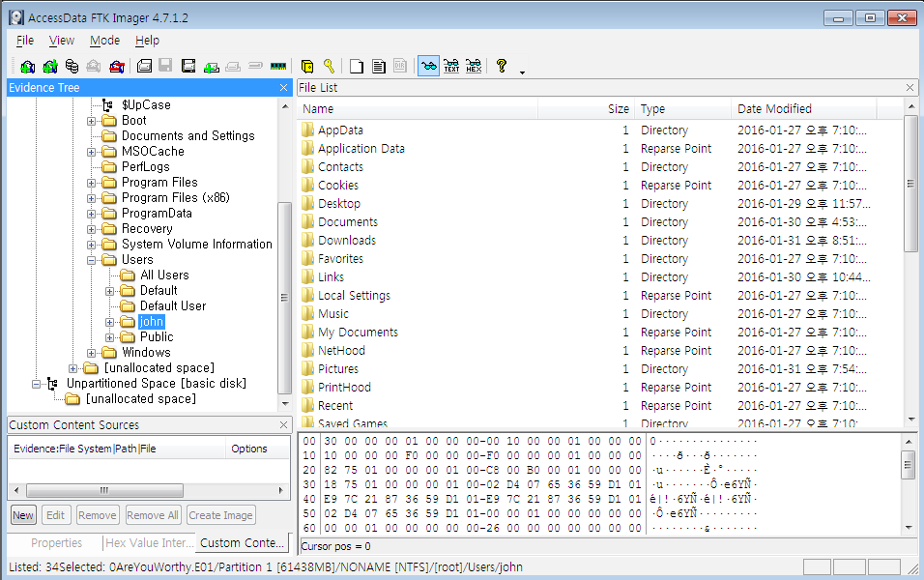Click Export File Hash List icon
924x580 pixels.
pos(378,66)
